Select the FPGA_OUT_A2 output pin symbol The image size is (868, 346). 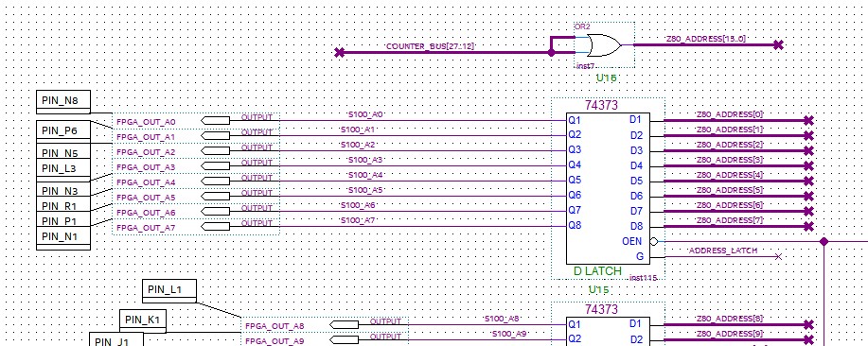[215, 151]
